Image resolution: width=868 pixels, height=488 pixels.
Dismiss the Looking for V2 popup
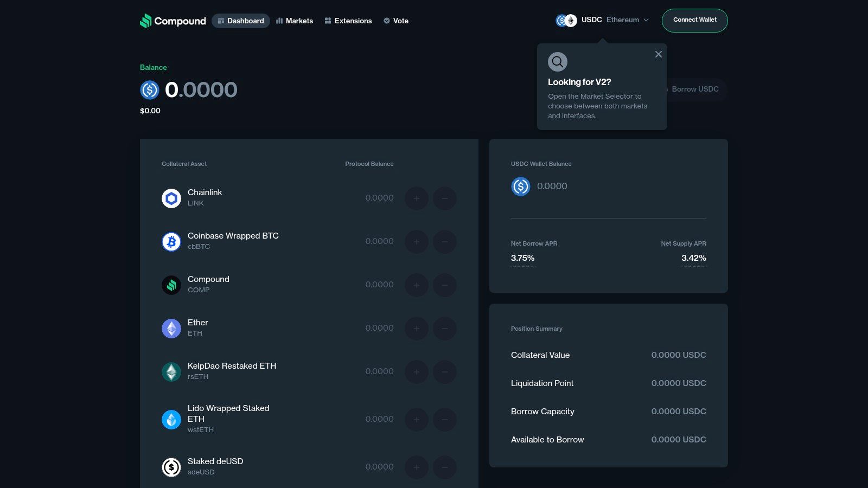pyautogui.click(x=659, y=54)
